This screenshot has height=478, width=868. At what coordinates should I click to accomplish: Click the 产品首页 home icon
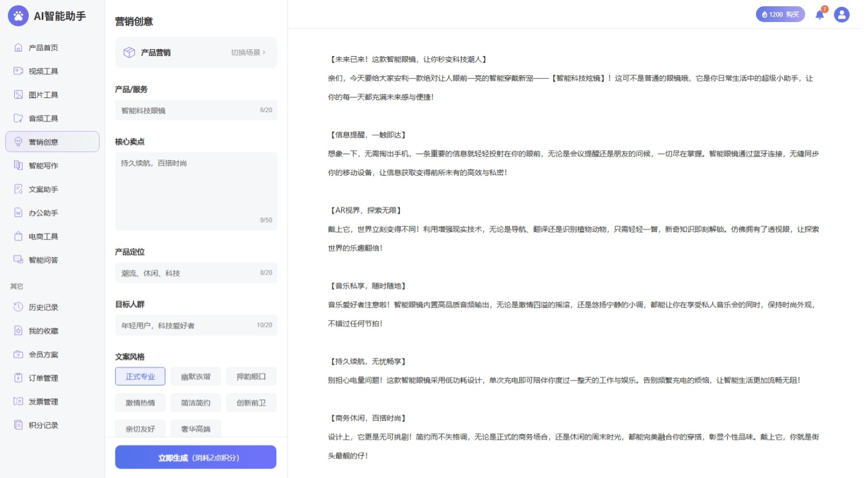pos(18,48)
